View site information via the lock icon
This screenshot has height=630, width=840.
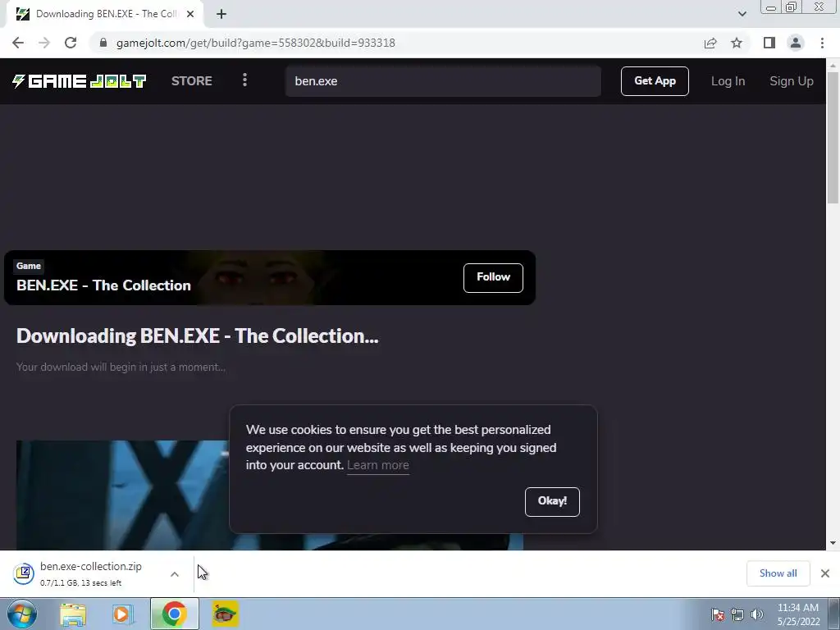pyautogui.click(x=103, y=43)
